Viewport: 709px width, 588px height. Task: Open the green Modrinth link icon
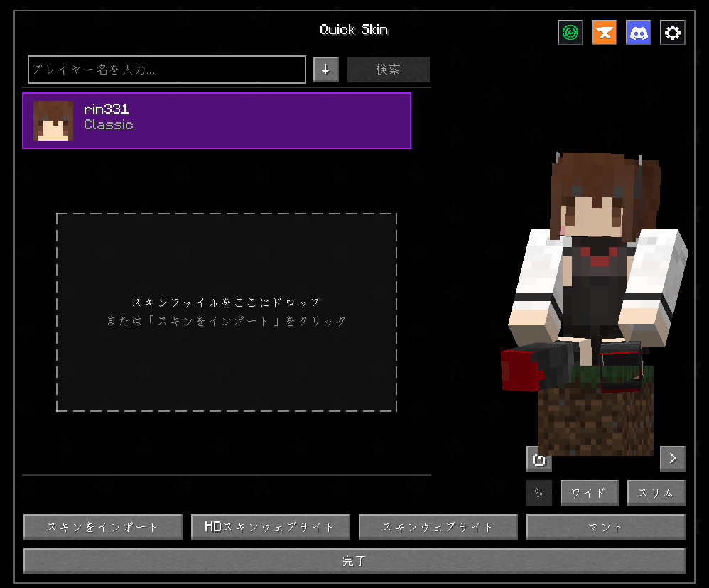point(570,33)
